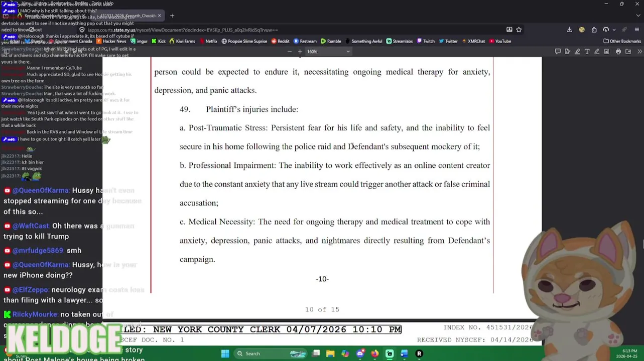Screen dimensions: 644x361
Task: Open the Kick bookmark
Action: [x=158, y=41]
